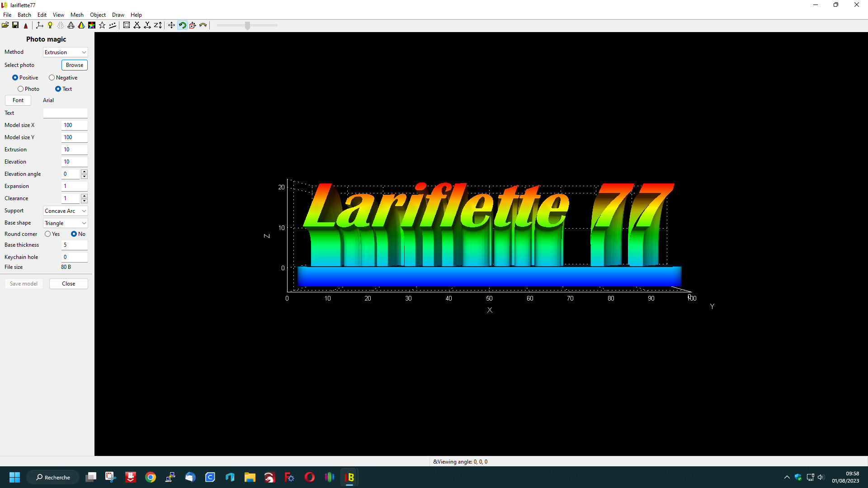The image size is (868, 488).
Task: Select the Negative radio button
Action: (x=52, y=78)
